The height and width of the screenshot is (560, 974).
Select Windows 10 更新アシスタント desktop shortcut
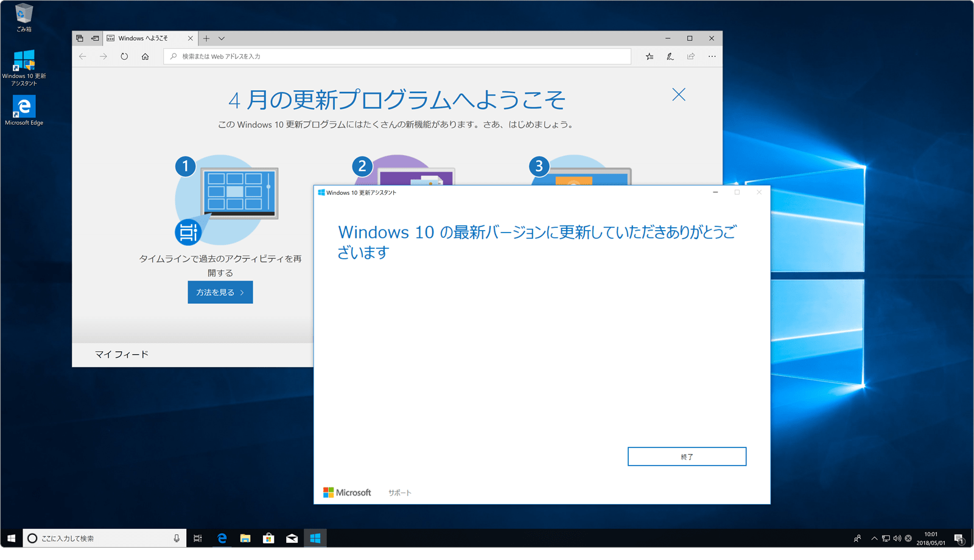(x=24, y=68)
